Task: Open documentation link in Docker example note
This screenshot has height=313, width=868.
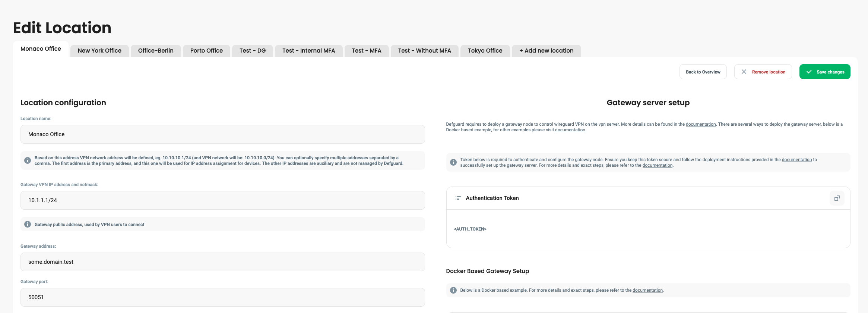Action: [647, 290]
